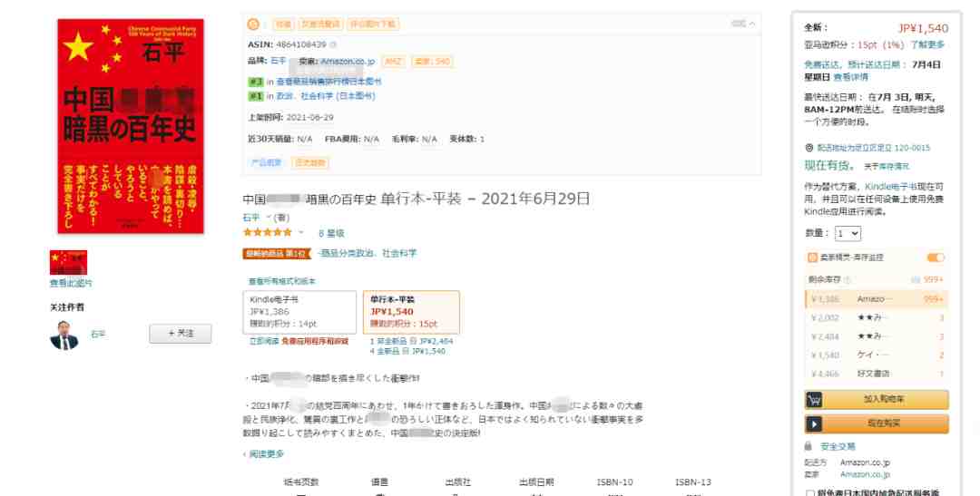This screenshot has width=980, height=496.
Task: Select the Kindle电子书 format option
Action: coord(299,312)
